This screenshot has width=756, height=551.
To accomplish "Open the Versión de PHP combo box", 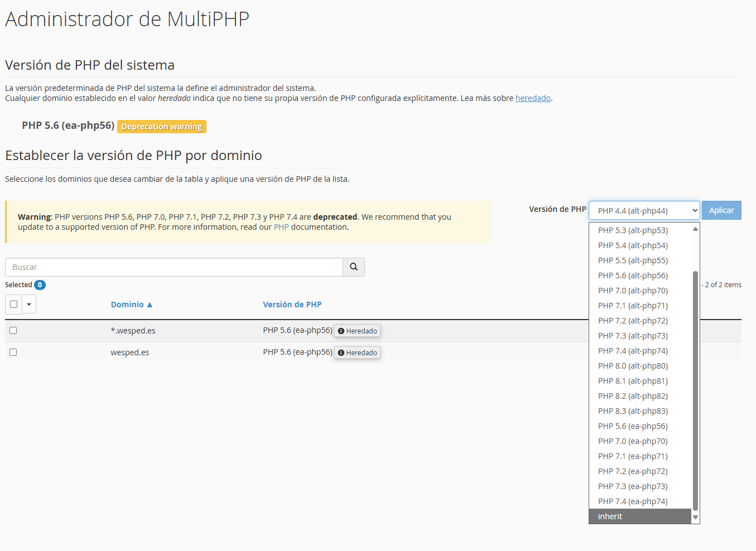I will point(644,211).
